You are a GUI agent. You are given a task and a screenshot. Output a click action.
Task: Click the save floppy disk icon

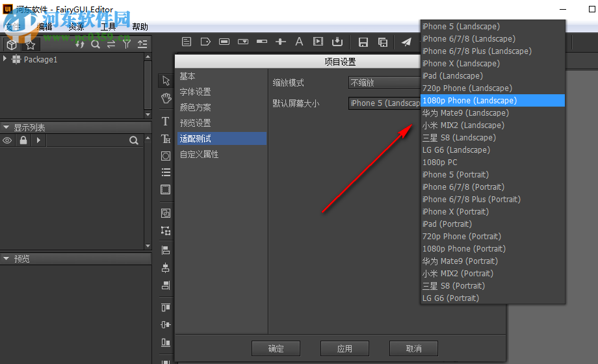coord(363,42)
